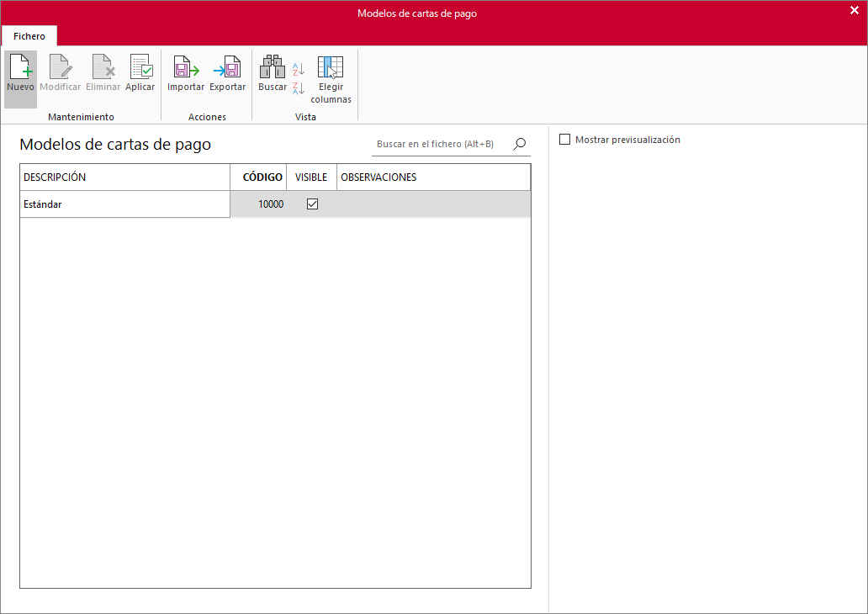Viewport: 868px width, 614px height.
Task: Sort by DESCRIPCIÓN column header
Action: [125, 177]
